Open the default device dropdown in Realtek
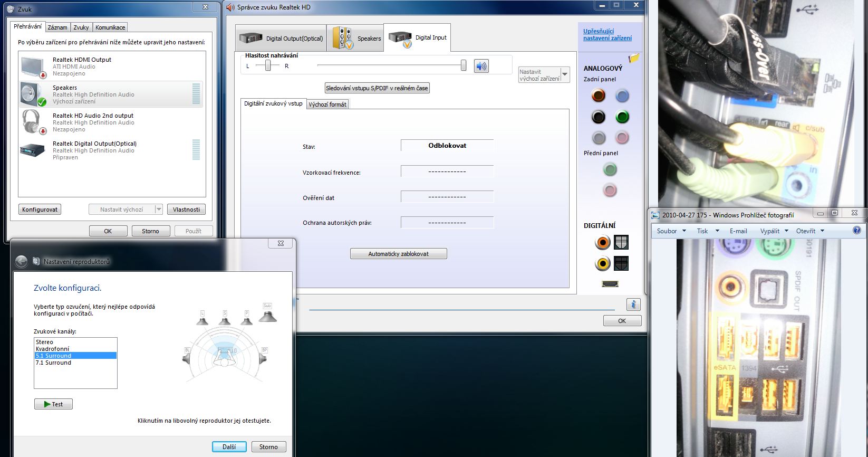Viewport: 868px width, 457px height. click(565, 74)
